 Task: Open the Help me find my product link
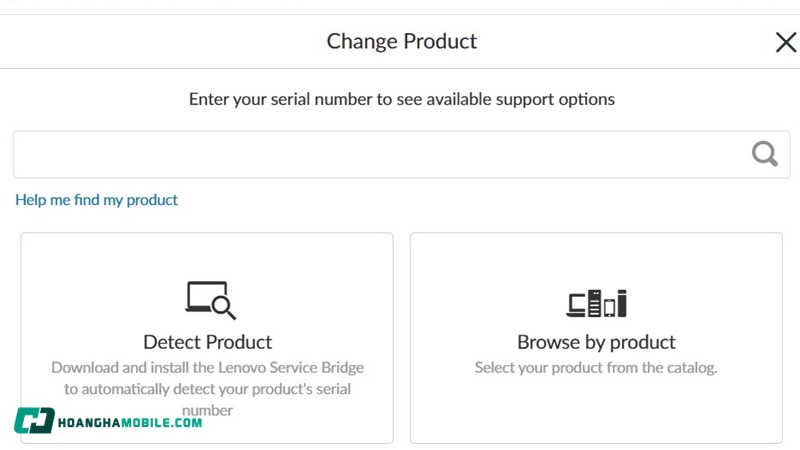tap(96, 200)
